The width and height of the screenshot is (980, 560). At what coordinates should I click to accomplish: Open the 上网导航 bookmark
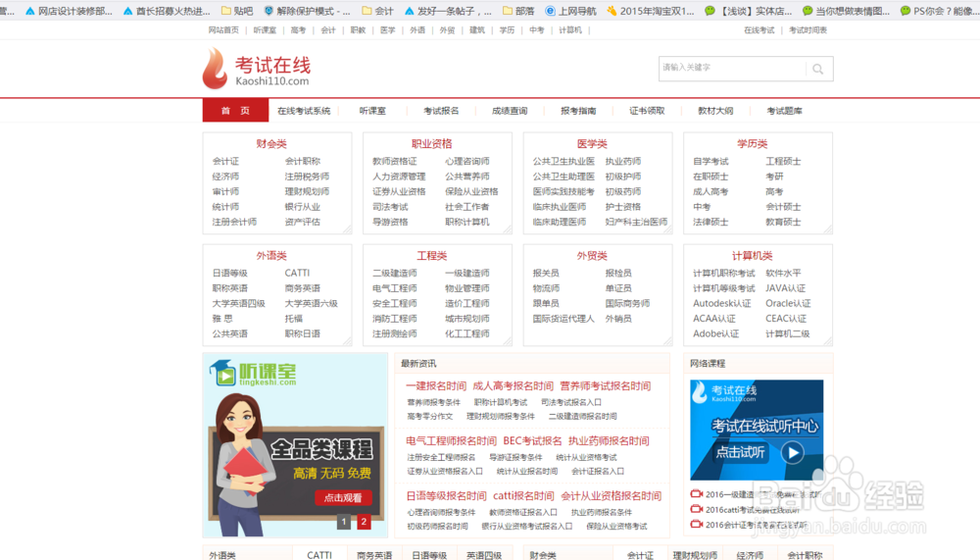pyautogui.click(x=570, y=11)
